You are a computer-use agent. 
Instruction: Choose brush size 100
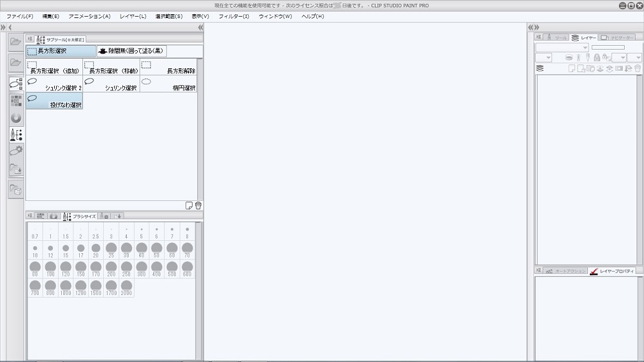[x=50, y=269]
